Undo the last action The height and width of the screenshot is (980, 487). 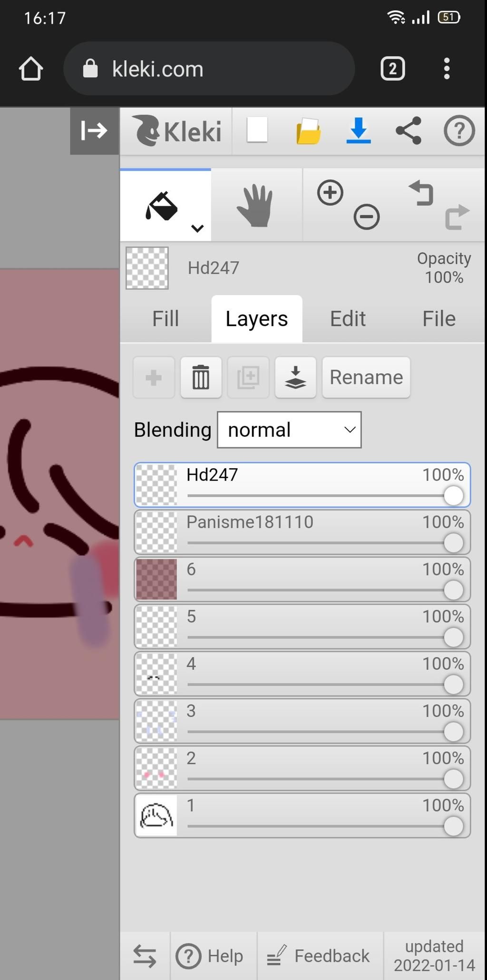tap(420, 193)
